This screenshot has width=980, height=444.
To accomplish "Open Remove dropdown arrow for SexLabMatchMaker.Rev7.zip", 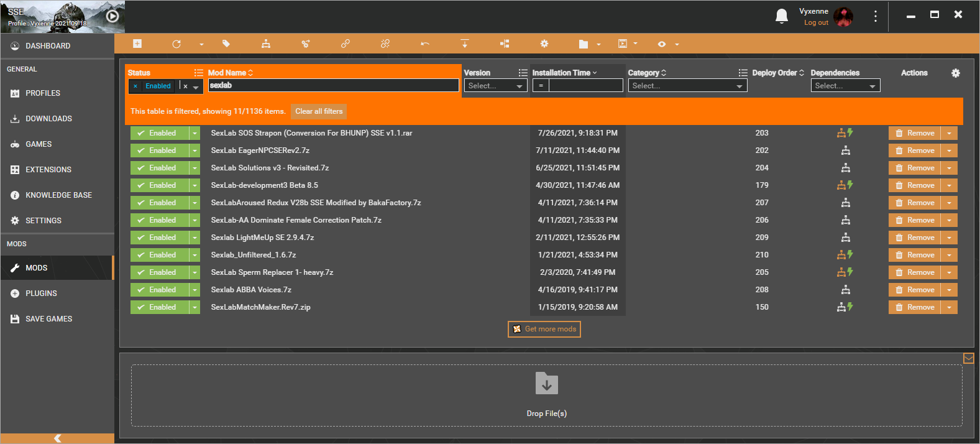I will (949, 307).
